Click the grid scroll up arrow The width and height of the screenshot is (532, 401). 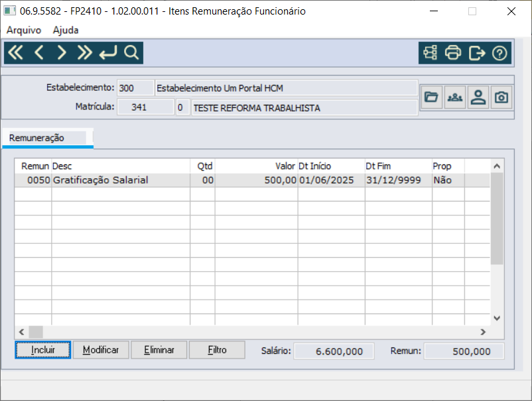(x=497, y=166)
